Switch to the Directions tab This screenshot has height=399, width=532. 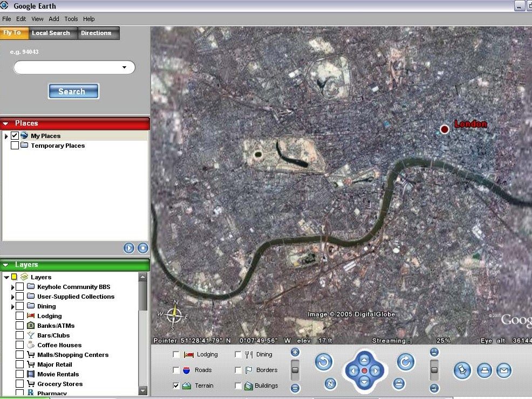click(98, 33)
